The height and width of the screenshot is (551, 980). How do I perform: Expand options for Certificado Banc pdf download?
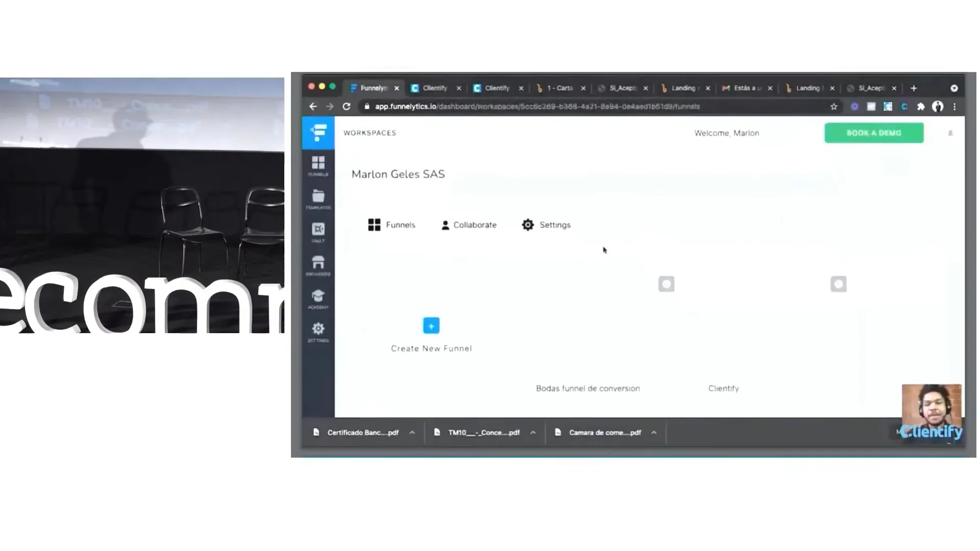pos(412,433)
